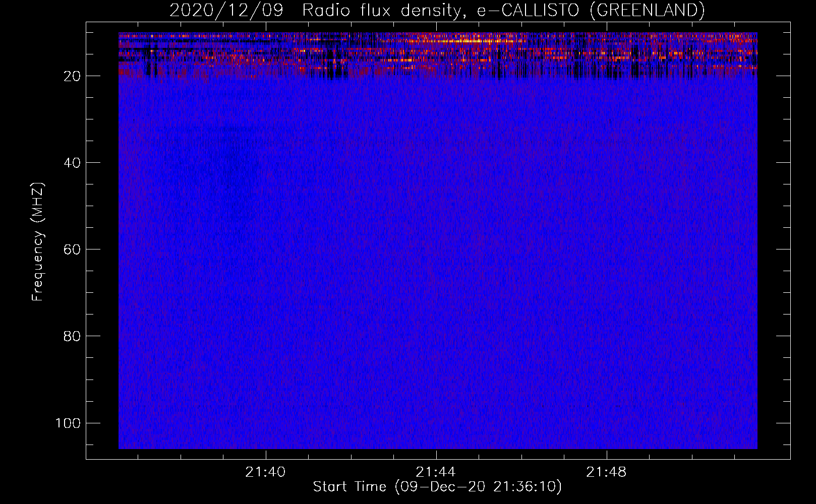Click the right-axis tick mark at 80 MHz
816x504 pixels.
pyautogui.click(x=783, y=336)
